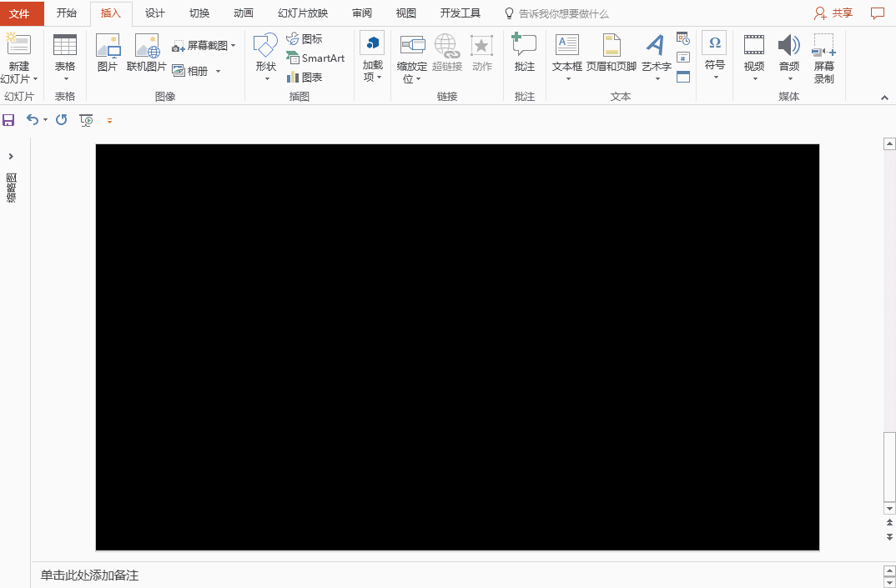Open the 符号 symbol menu
The image size is (896, 588).
click(x=715, y=56)
